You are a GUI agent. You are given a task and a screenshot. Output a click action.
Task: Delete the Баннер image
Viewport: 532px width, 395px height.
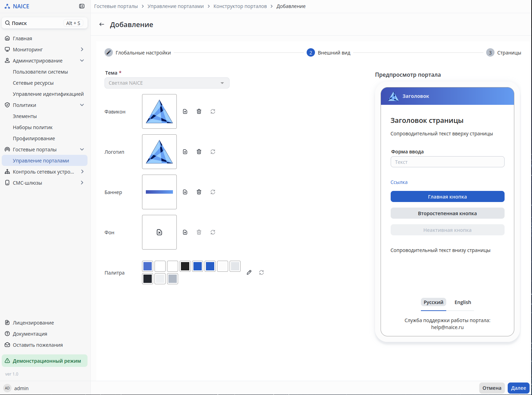tap(199, 192)
